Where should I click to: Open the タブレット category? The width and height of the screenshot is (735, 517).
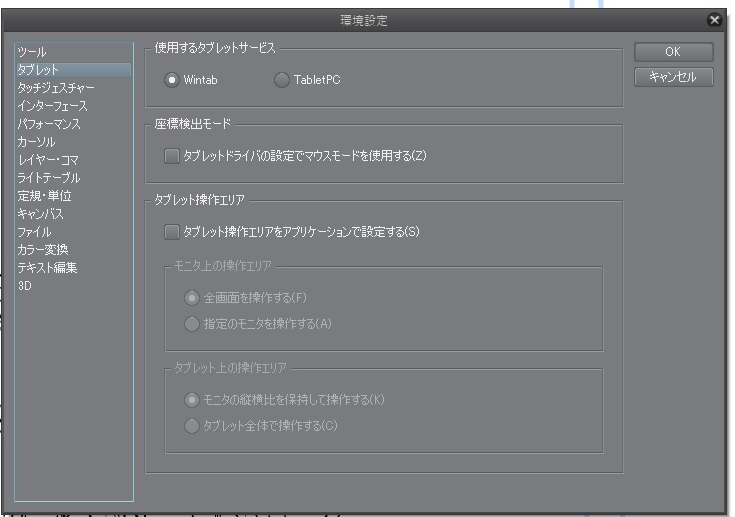(74, 70)
